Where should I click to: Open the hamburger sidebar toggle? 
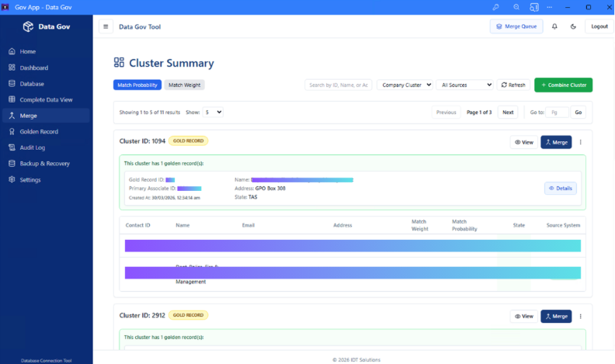coord(106,26)
